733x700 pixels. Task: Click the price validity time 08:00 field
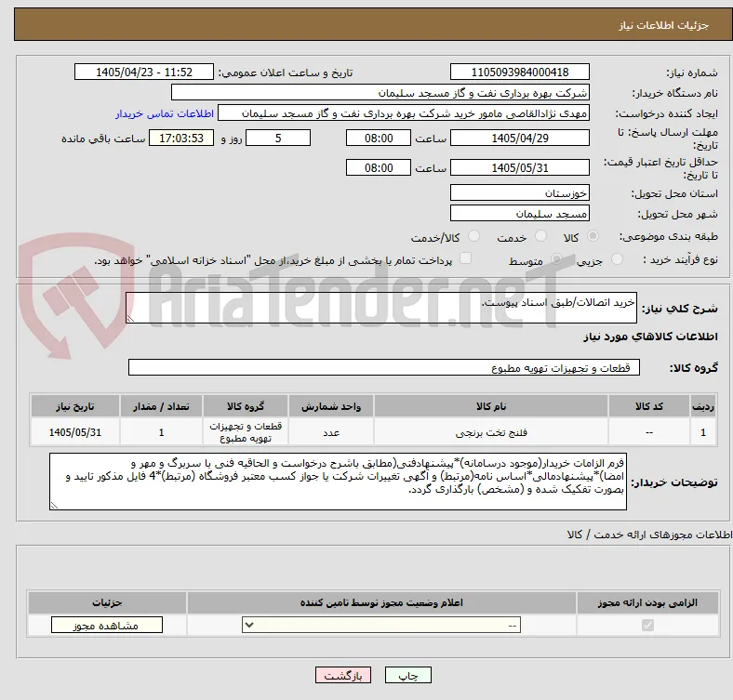point(379,167)
